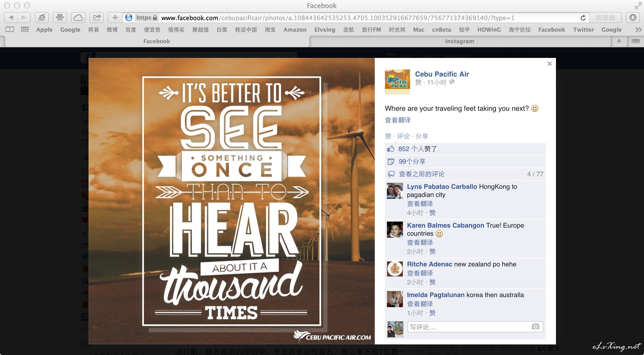The image size is (644, 355).
Task: Open the cnBeta bookmark
Action: 441,30
